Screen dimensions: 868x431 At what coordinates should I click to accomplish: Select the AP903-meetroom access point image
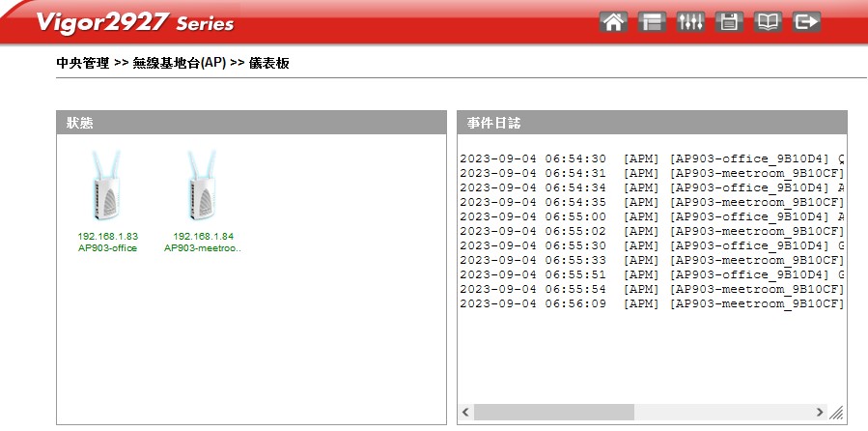[x=203, y=187]
